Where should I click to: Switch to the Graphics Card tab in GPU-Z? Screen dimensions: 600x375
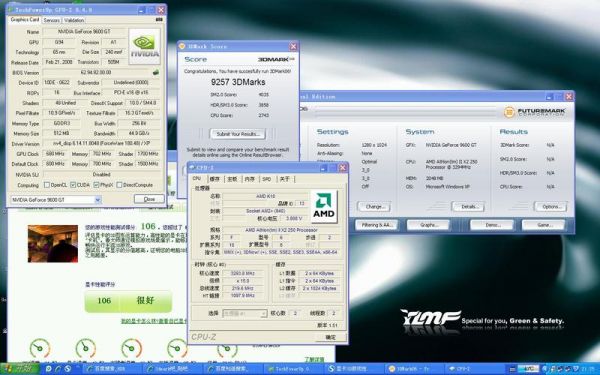pos(24,20)
